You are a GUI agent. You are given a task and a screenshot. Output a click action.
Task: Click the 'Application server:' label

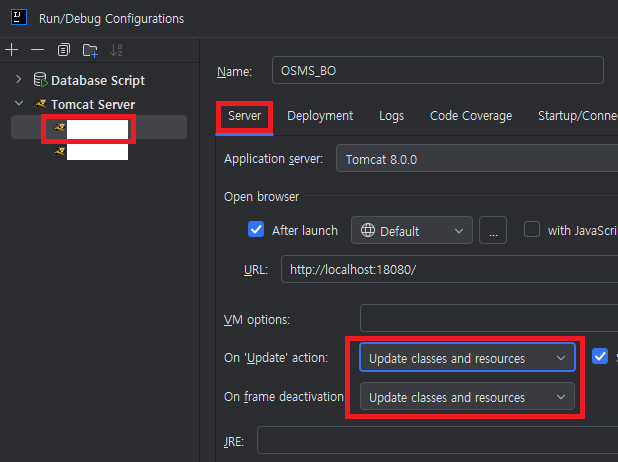click(274, 159)
